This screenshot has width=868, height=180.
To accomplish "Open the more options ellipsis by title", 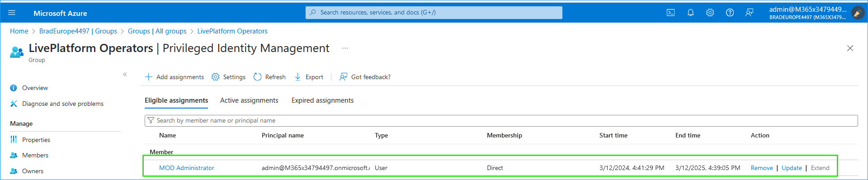I will (x=345, y=48).
